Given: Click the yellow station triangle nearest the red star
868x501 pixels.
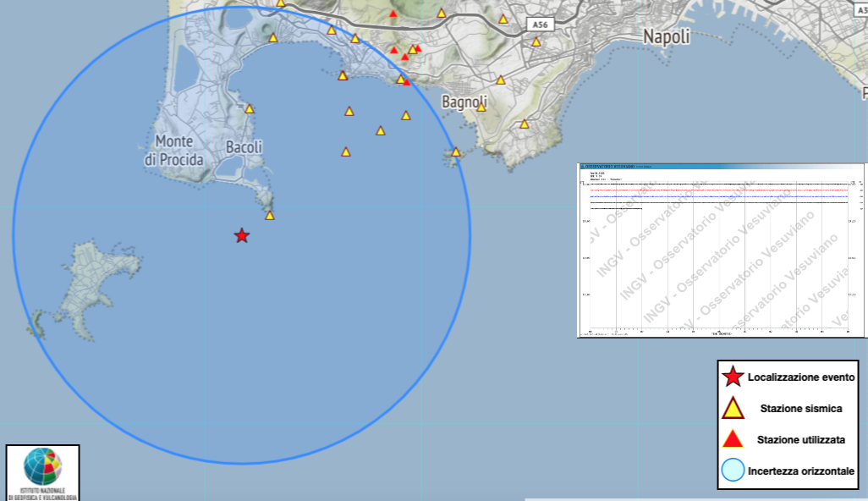Looking at the screenshot, I should (270, 216).
